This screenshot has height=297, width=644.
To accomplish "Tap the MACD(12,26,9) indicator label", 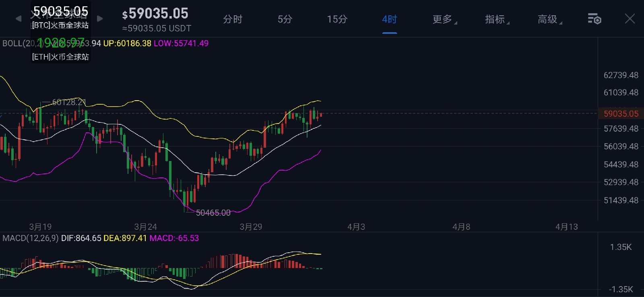I will coord(30,238).
